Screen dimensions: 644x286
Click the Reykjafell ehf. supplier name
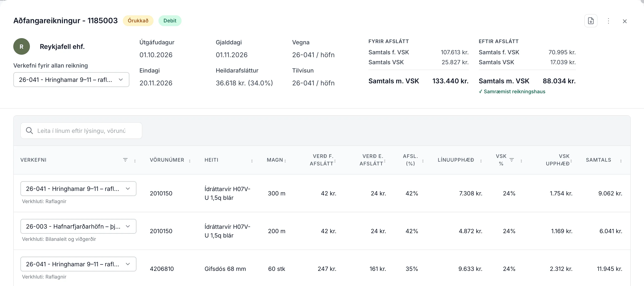click(62, 46)
